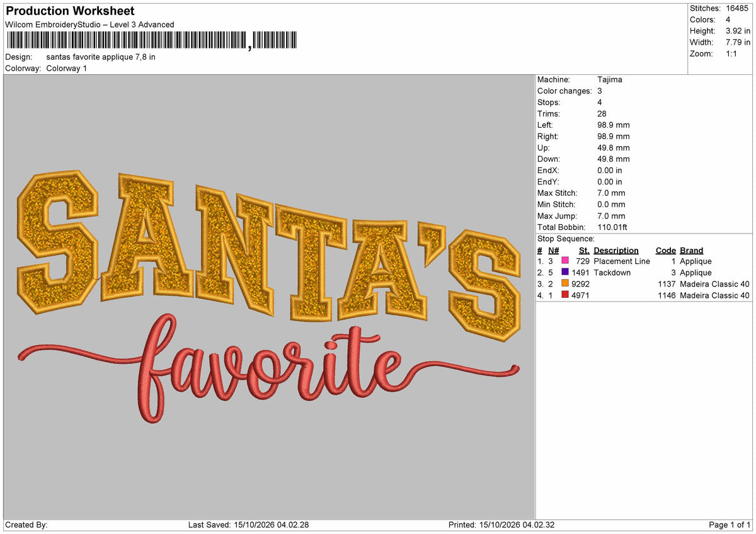Click the red thread 1146 color swatch
The image size is (756, 534).
pos(565,295)
